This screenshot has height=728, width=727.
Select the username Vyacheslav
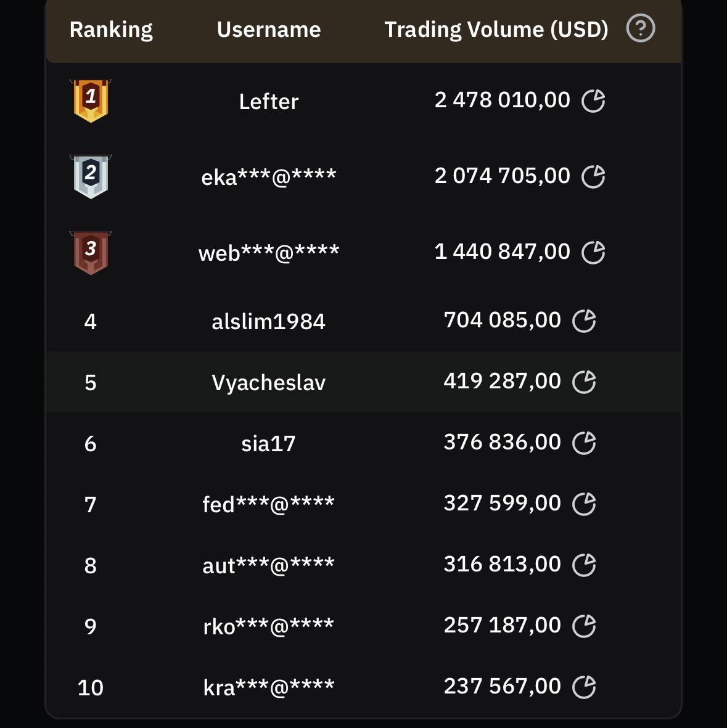click(268, 383)
